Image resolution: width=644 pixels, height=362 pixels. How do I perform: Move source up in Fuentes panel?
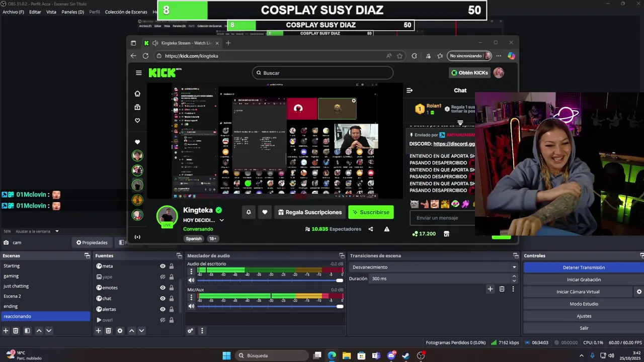[131, 331]
